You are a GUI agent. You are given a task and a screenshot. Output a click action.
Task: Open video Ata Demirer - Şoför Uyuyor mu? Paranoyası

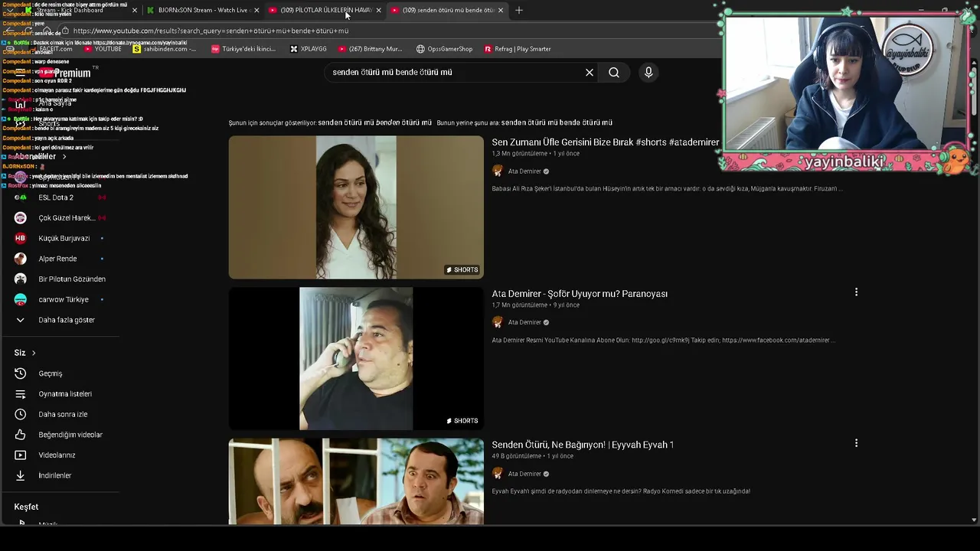tap(580, 293)
